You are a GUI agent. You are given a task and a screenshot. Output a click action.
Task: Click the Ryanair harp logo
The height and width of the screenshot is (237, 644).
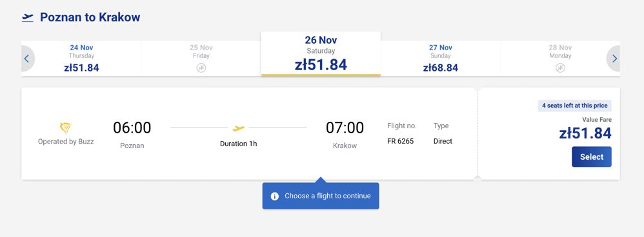[x=66, y=128]
